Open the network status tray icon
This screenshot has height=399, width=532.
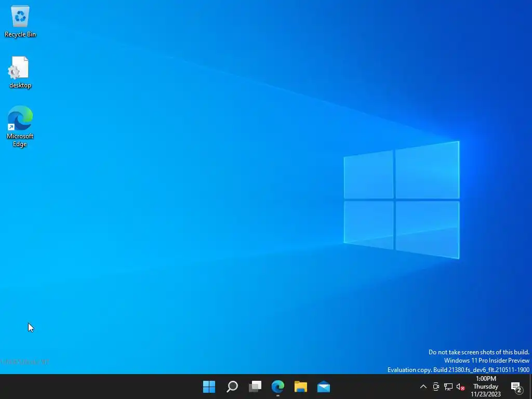pyautogui.click(x=448, y=387)
